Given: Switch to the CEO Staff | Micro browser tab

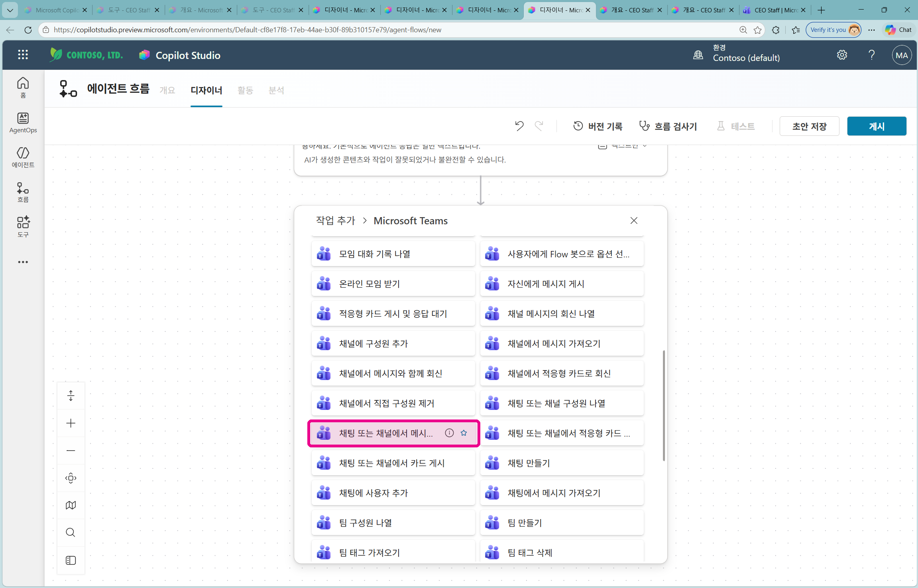Looking at the screenshot, I should 775,10.
